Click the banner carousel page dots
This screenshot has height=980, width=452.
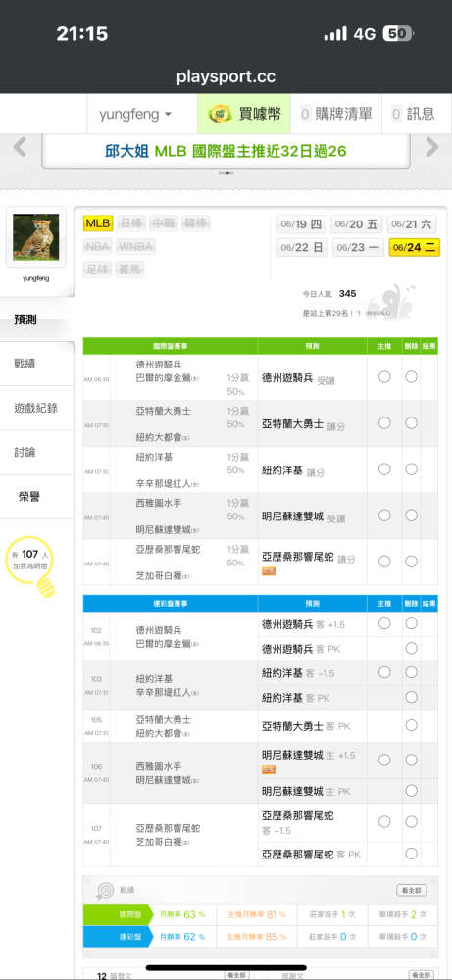point(226,173)
